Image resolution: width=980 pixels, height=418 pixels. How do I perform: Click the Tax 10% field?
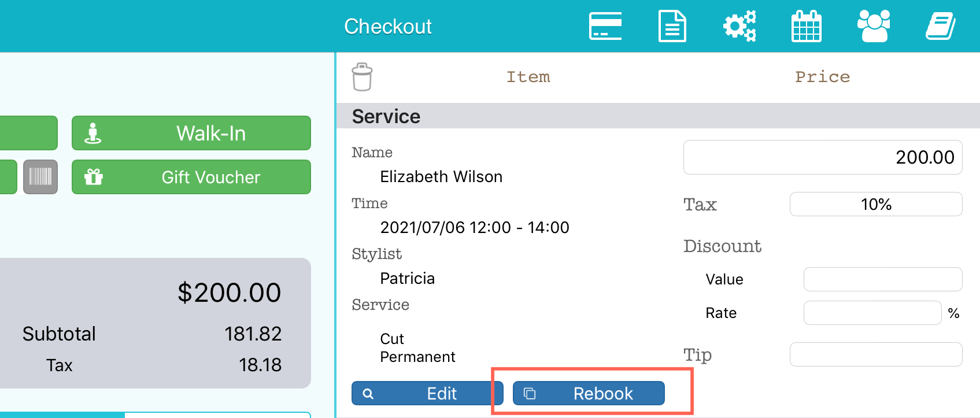coord(876,204)
